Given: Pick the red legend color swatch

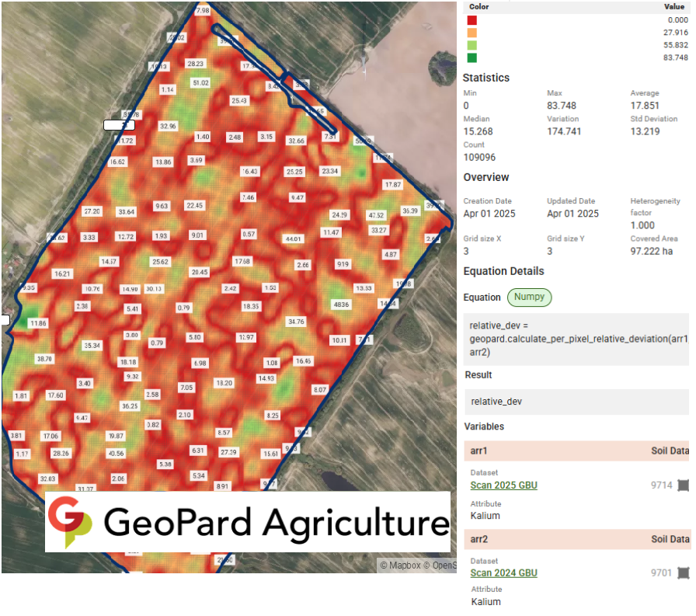Looking at the screenshot, I should (472, 20).
